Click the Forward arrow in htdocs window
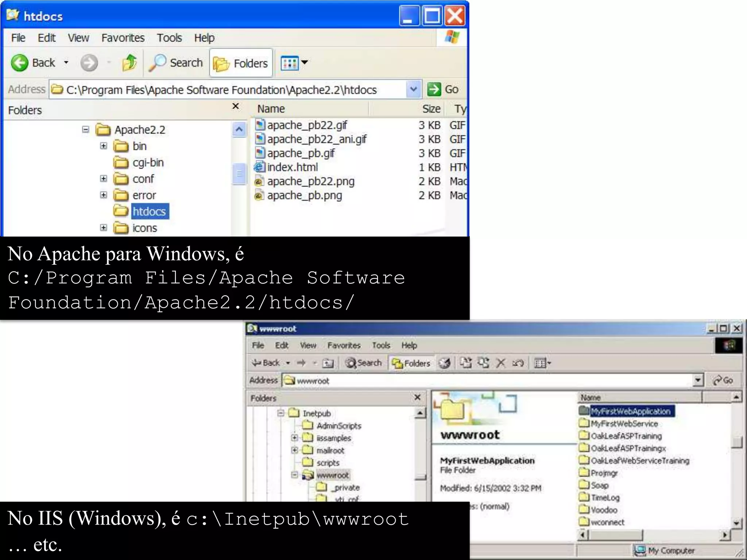Viewport: 747px width, 560px height. pos(89,63)
